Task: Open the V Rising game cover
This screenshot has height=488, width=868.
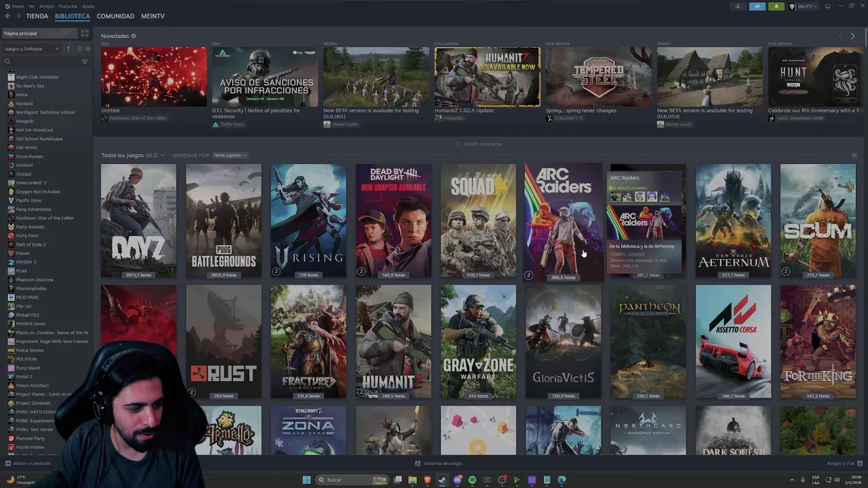Action: click(x=309, y=221)
